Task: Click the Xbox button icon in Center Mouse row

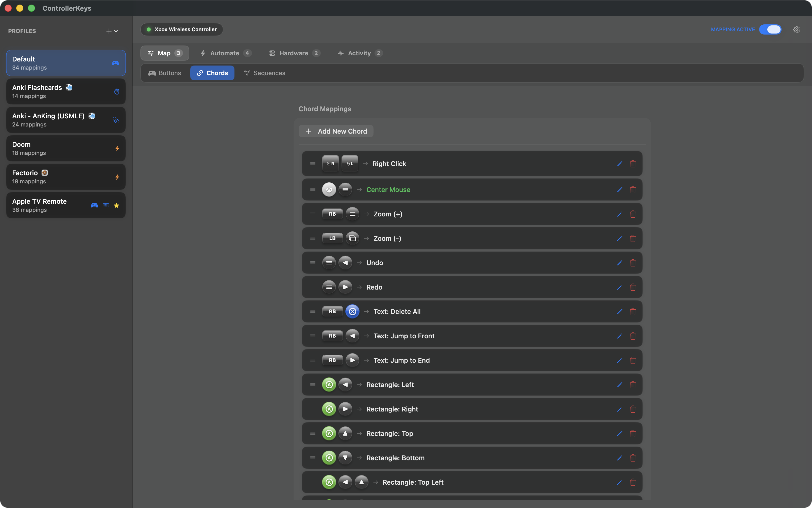Action: tap(329, 190)
